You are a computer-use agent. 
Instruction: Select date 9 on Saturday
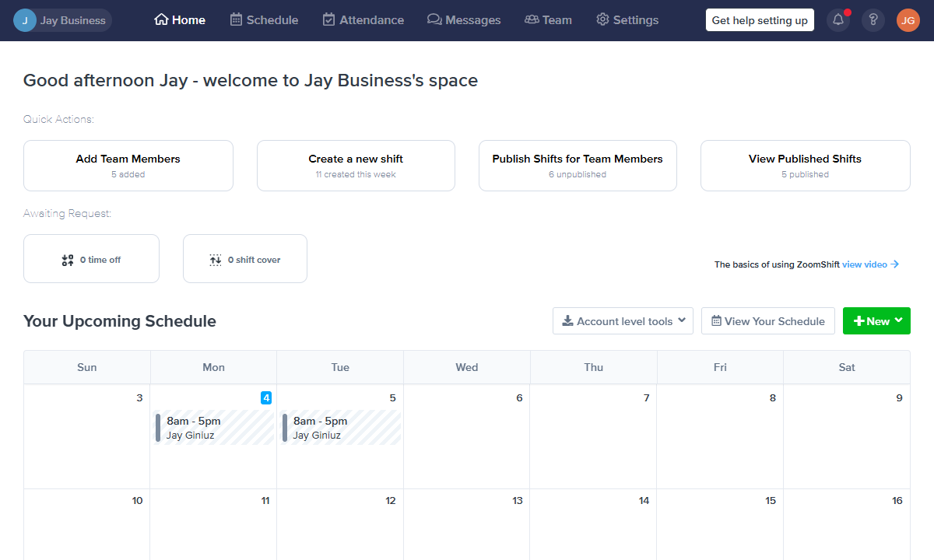[x=899, y=397]
